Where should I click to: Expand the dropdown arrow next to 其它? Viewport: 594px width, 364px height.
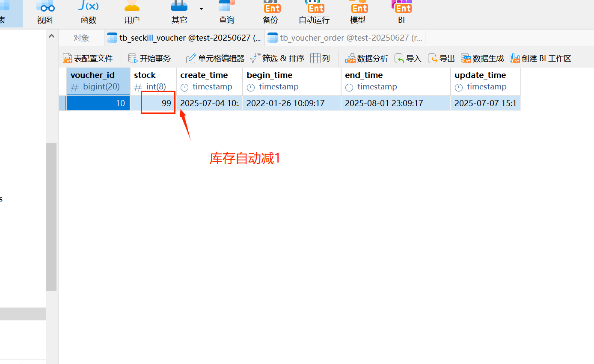coord(200,9)
